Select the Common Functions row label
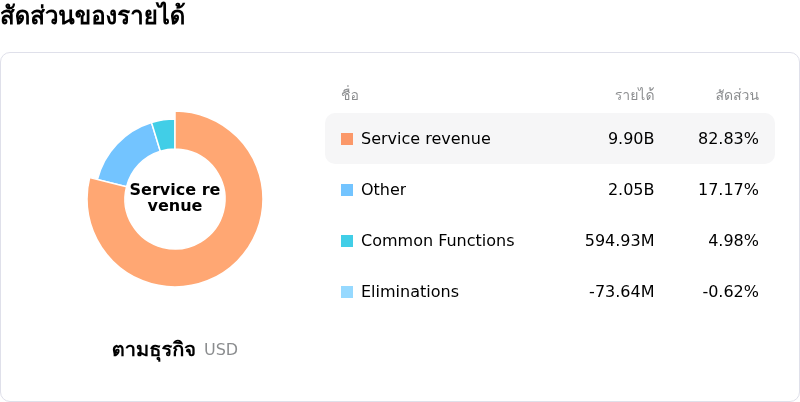The height and width of the screenshot is (402, 800). [437, 241]
